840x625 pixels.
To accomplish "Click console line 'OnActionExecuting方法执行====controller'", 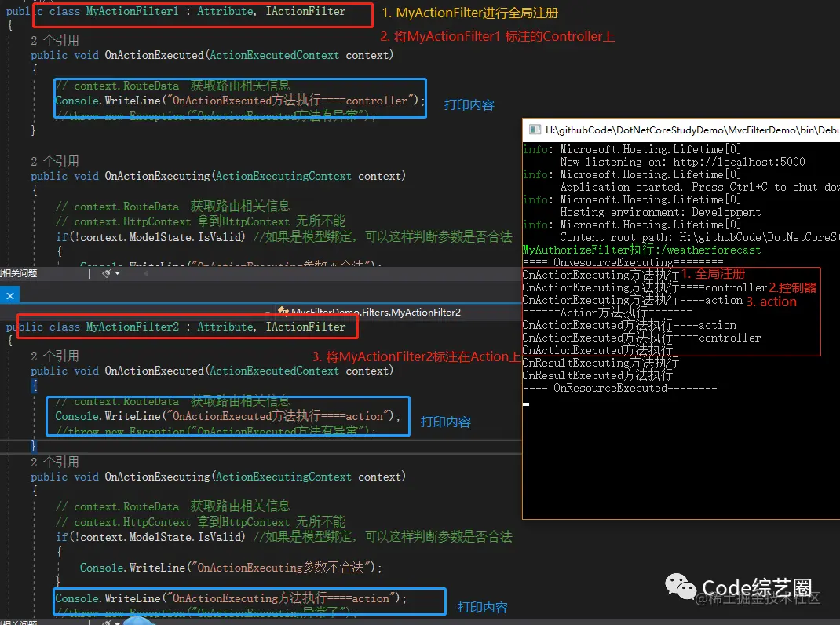I will [x=645, y=287].
